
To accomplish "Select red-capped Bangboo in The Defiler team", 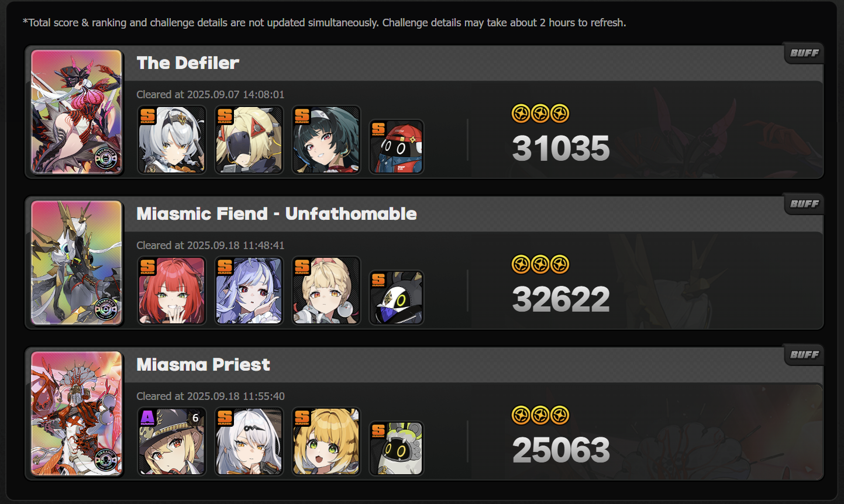I will pyautogui.click(x=397, y=147).
